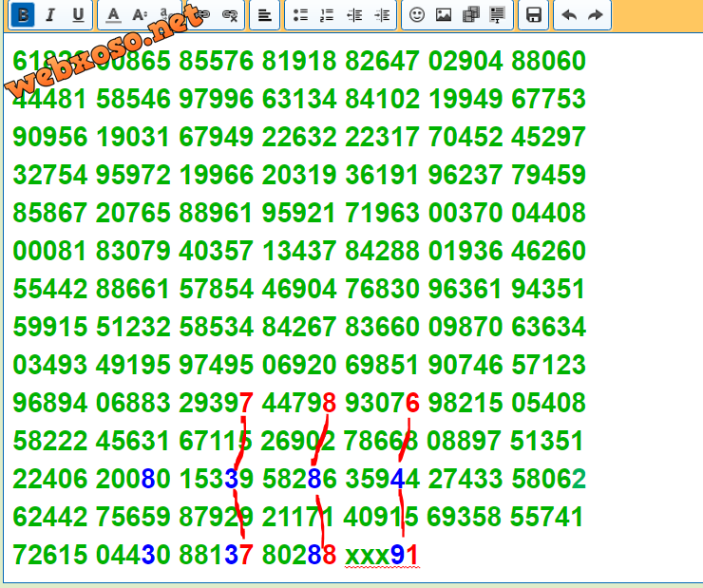Screen dimensions: 703x588
Task: Click the insert image icon
Action: (444, 14)
